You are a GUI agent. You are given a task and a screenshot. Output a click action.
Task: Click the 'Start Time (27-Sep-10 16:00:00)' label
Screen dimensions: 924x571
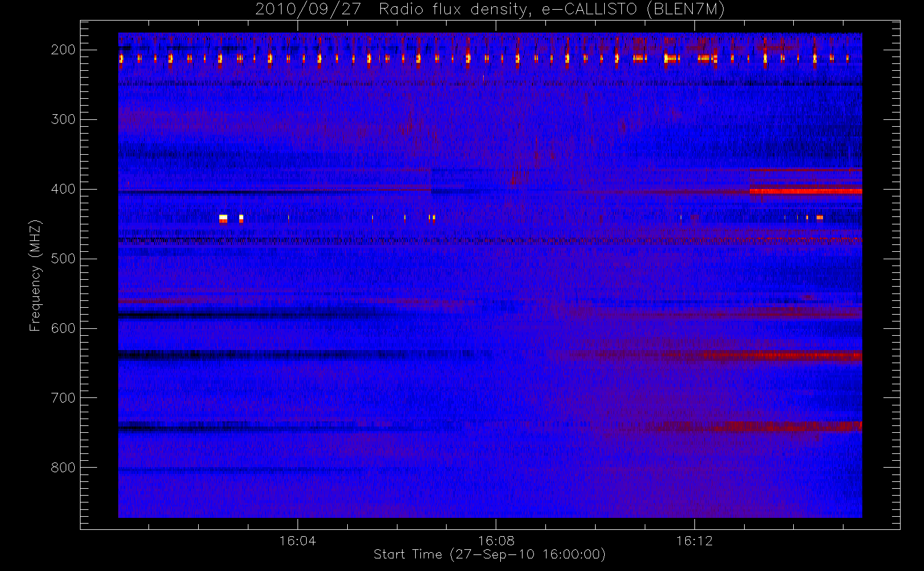(x=489, y=554)
